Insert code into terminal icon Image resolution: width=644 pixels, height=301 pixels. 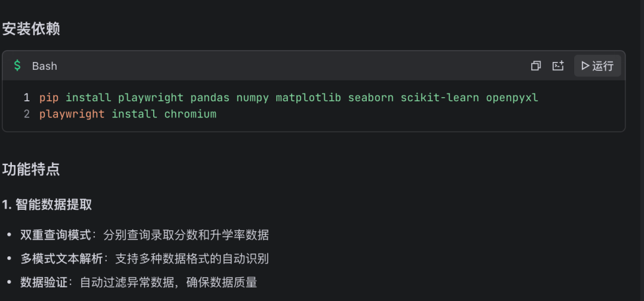(558, 66)
